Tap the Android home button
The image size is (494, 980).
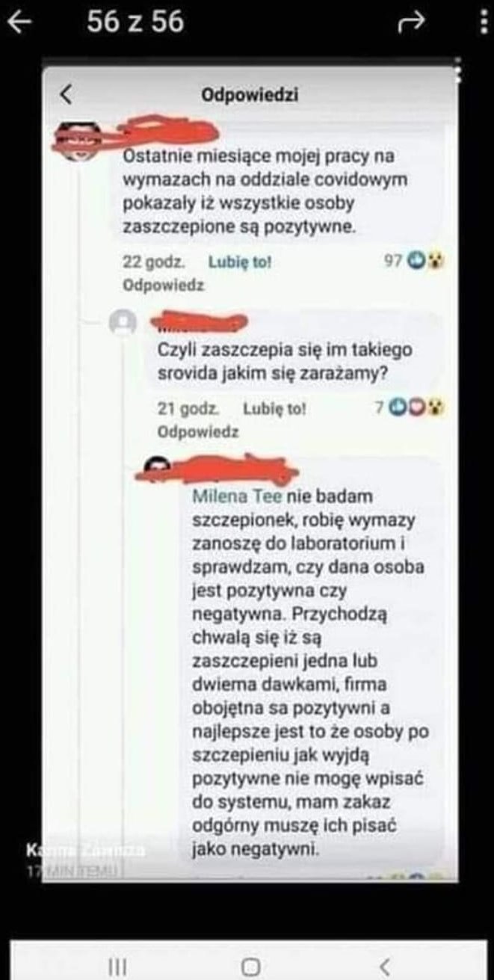pyautogui.click(x=251, y=967)
